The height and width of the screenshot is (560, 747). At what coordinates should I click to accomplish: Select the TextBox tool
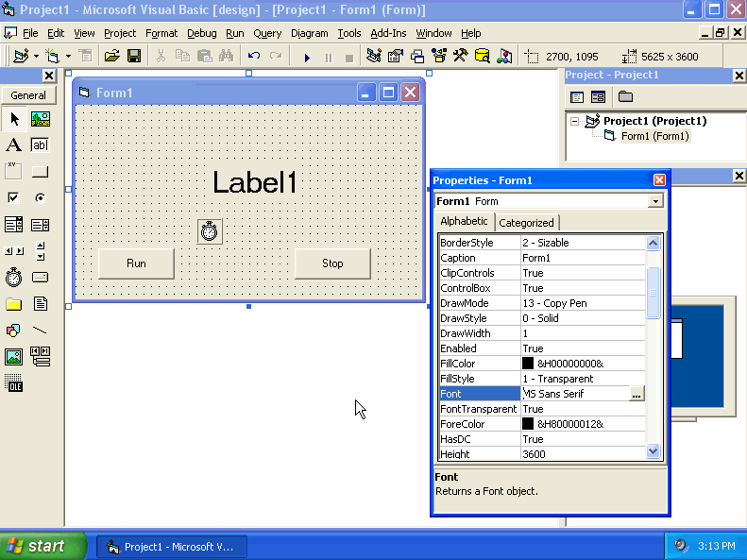click(x=41, y=145)
